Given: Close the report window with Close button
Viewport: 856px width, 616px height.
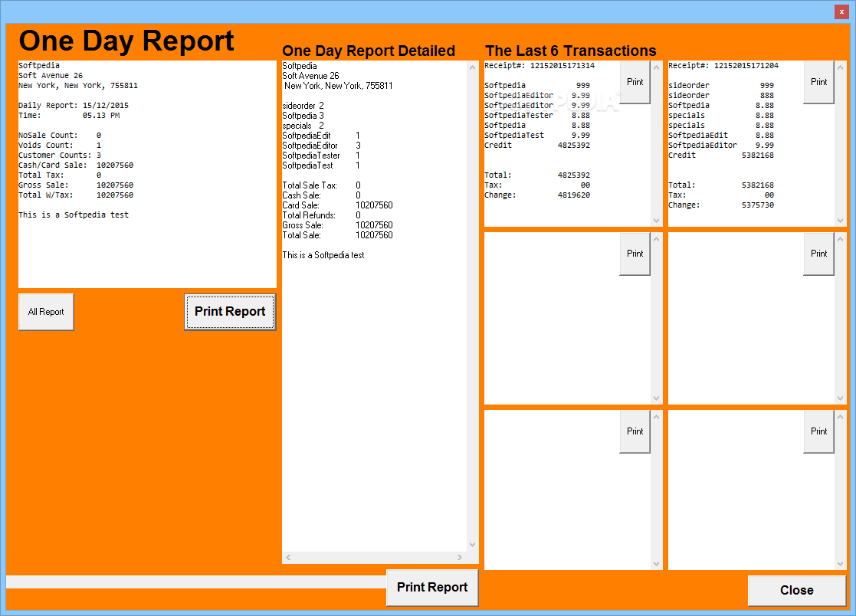Looking at the screenshot, I should [796, 591].
